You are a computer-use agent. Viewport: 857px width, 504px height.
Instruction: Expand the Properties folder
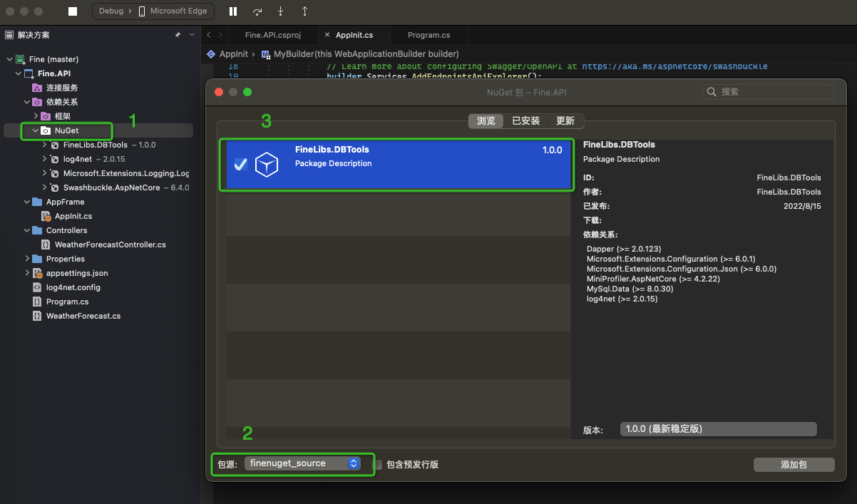(26, 259)
